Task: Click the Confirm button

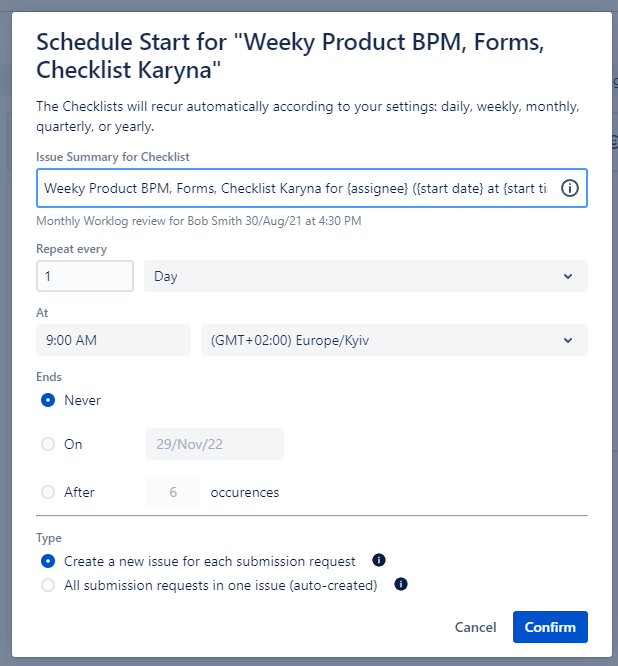Action: tap(550, 627)
